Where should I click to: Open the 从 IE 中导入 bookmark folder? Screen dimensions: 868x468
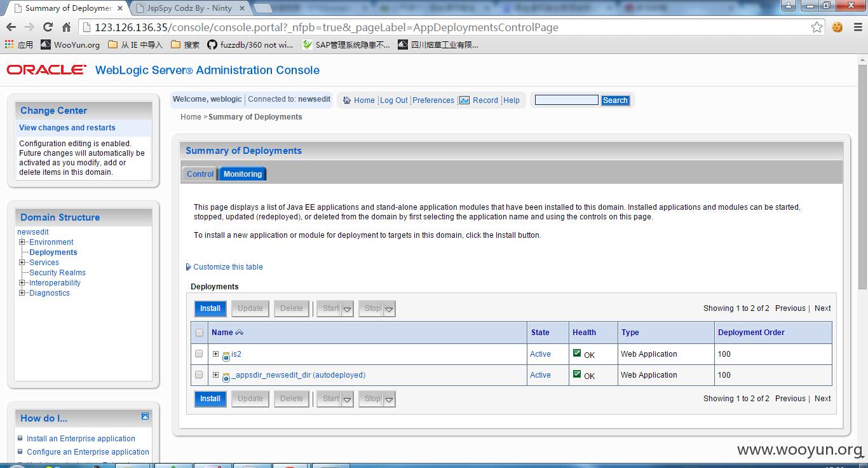[135, 45]
